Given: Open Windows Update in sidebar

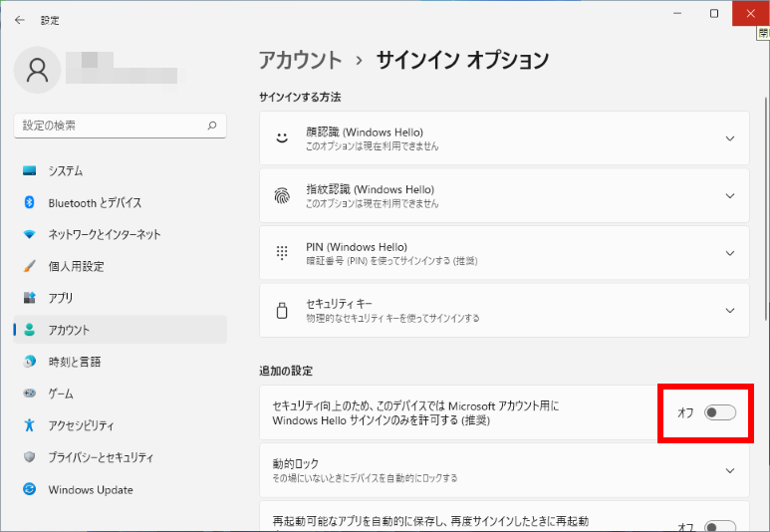Looking at the screenshot, I should (x=121, y=489).
